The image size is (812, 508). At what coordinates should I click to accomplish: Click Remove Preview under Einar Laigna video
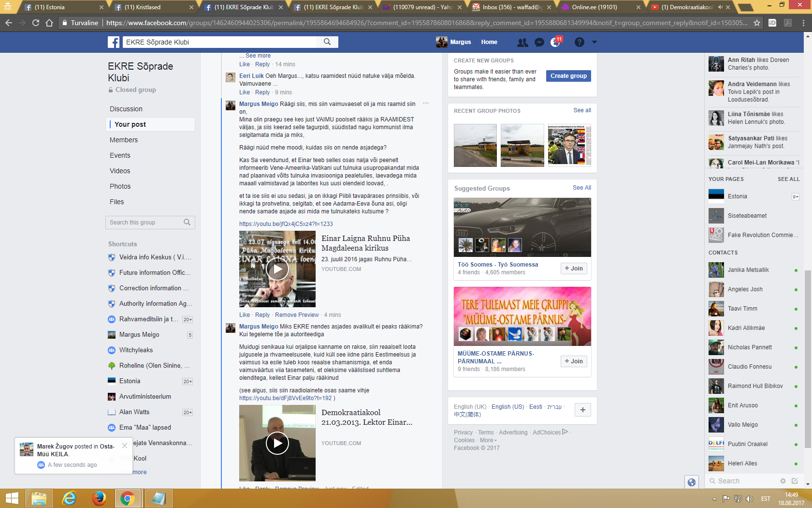[x=297, y=315]
